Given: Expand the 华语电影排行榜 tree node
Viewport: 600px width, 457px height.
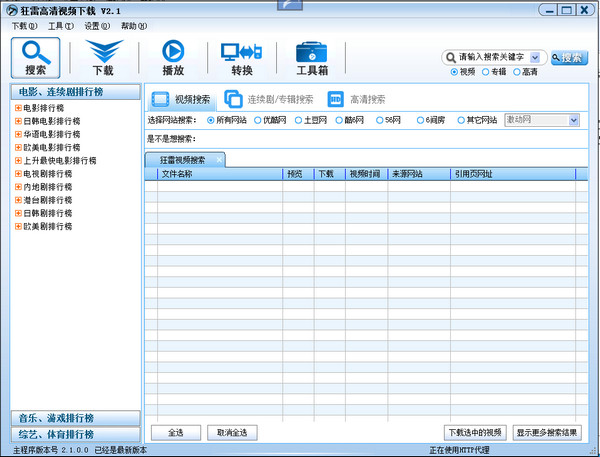Looking at the screenshot, I should click(18, 134).
